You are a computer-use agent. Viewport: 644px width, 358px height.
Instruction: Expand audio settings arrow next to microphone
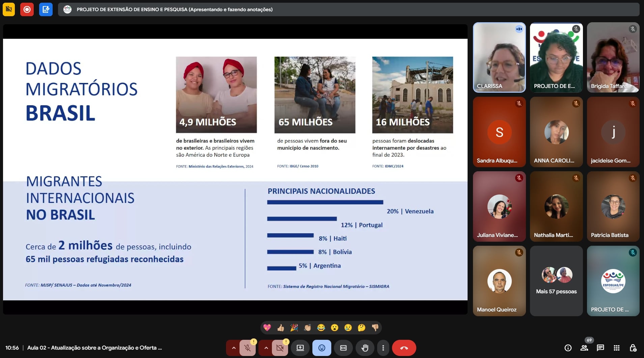click(x=233, y=348)
